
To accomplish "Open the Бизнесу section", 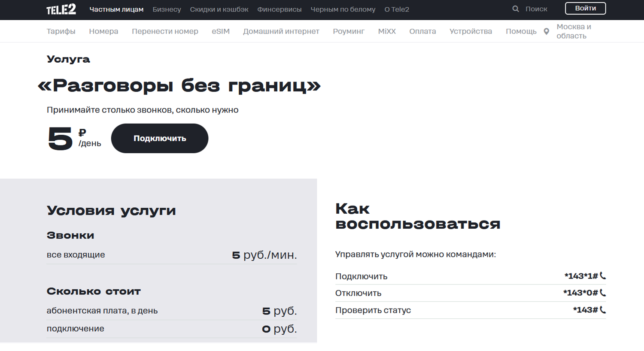I will 167,9.
